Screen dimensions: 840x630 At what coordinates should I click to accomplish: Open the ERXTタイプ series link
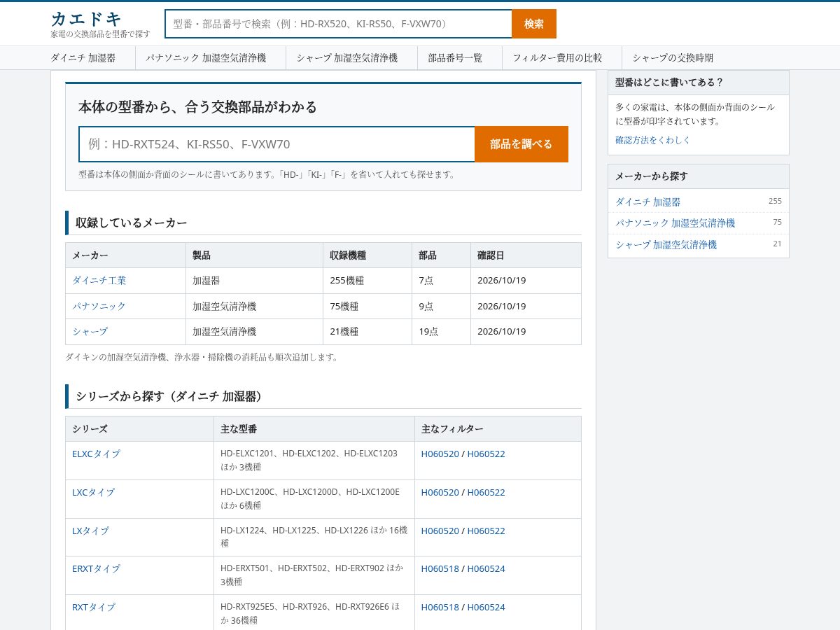point(96,568)
